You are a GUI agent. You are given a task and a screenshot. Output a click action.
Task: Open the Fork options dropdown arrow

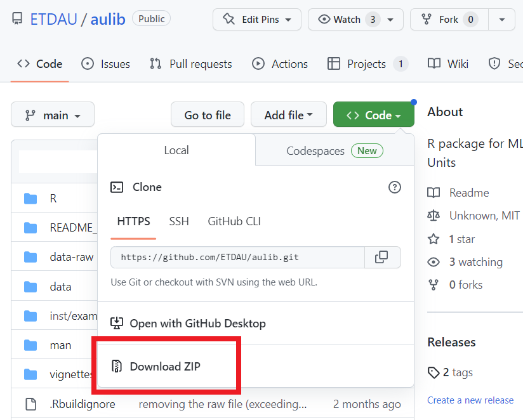click(x=501, y=19)
